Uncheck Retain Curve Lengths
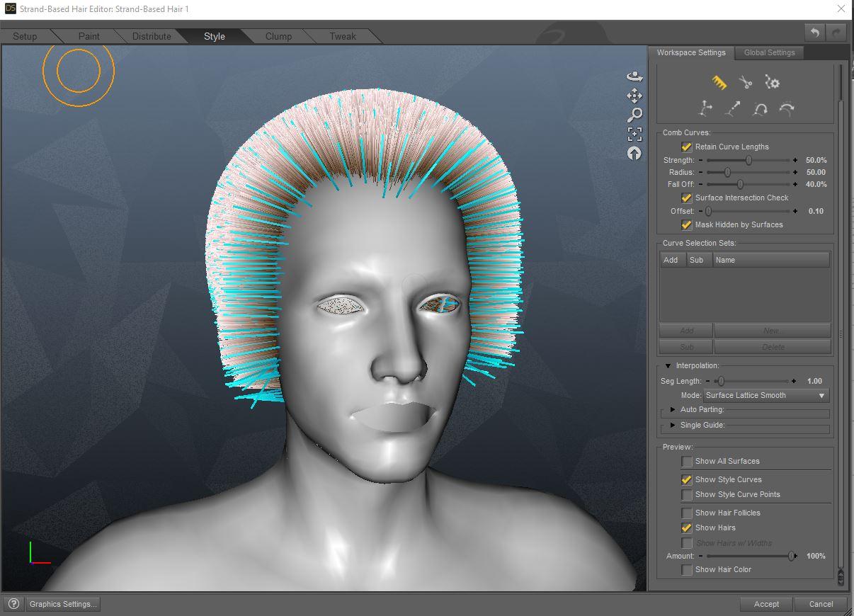 pos(686,147)
